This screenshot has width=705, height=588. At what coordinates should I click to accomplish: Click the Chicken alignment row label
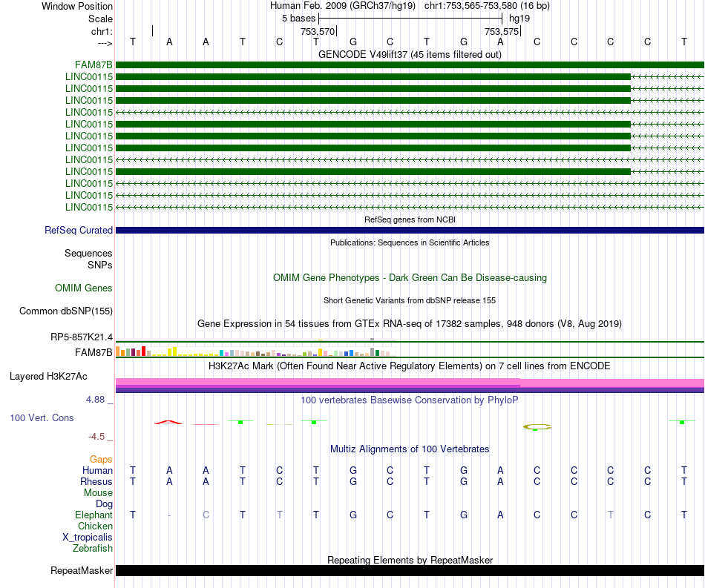click(95, 526)
